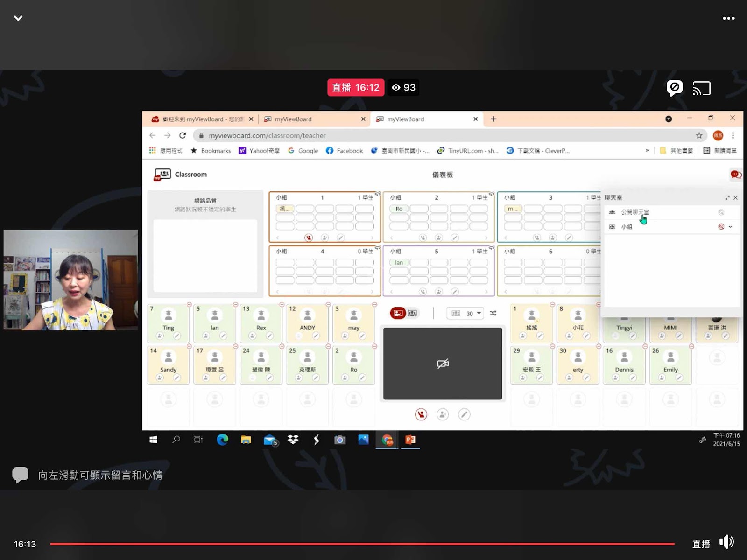Screen dimensions: 747x560
Task: Remove student Ting with minus badge
Action: (189, 305)
